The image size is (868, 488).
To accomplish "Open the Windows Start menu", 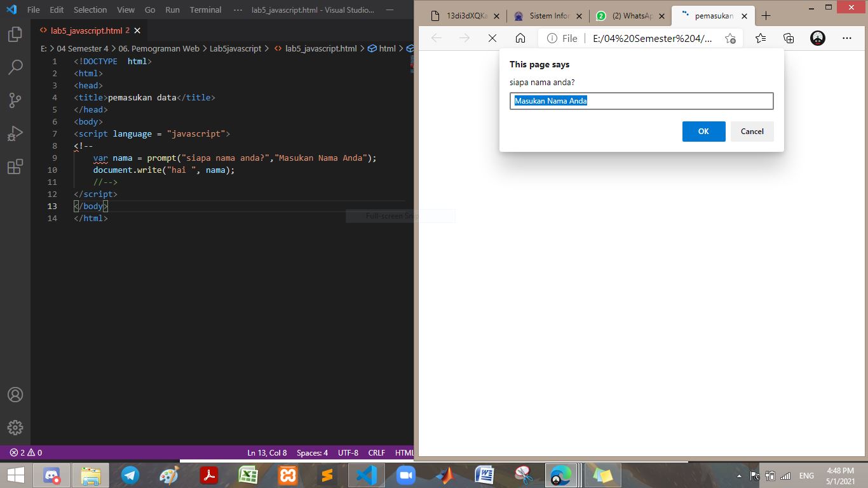I will pos(15,475).
